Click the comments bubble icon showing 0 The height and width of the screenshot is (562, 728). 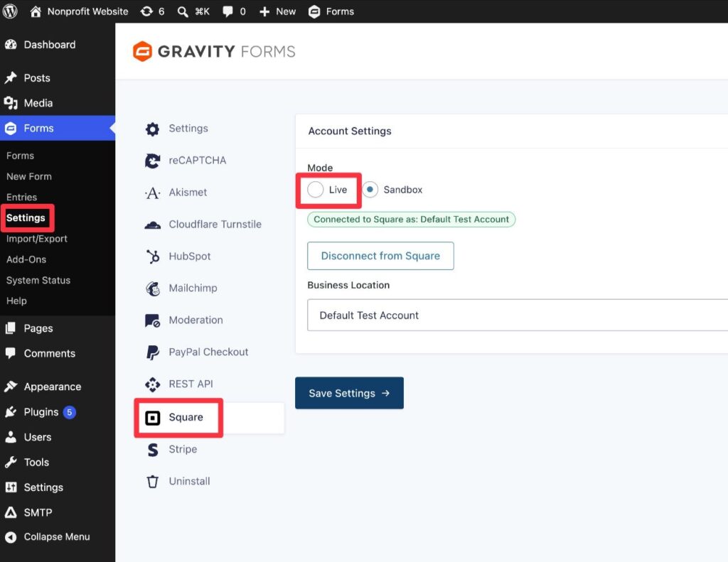227,11
